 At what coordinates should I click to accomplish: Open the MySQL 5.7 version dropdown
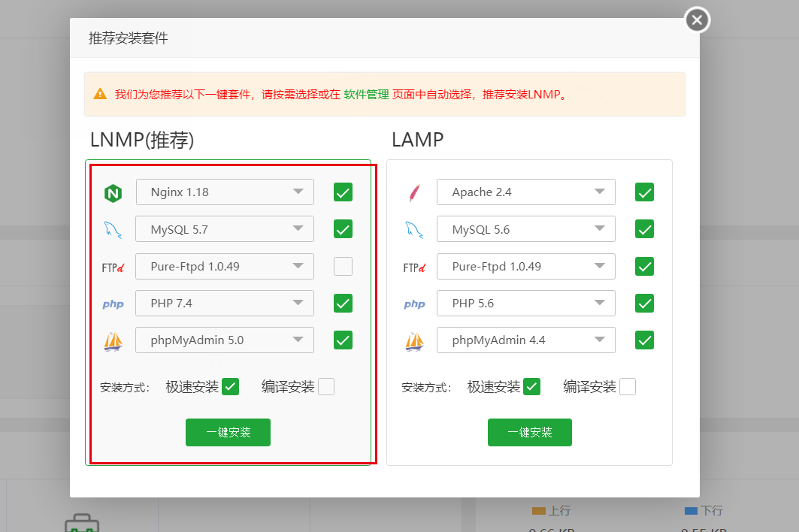pos(225,228)
